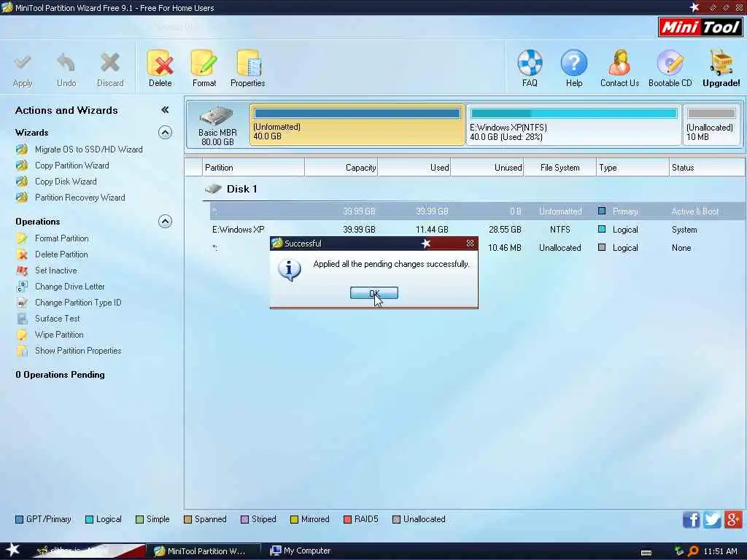Click the Delete partition toolbar icon
747x560 pixels.
(x=160, y=63)
